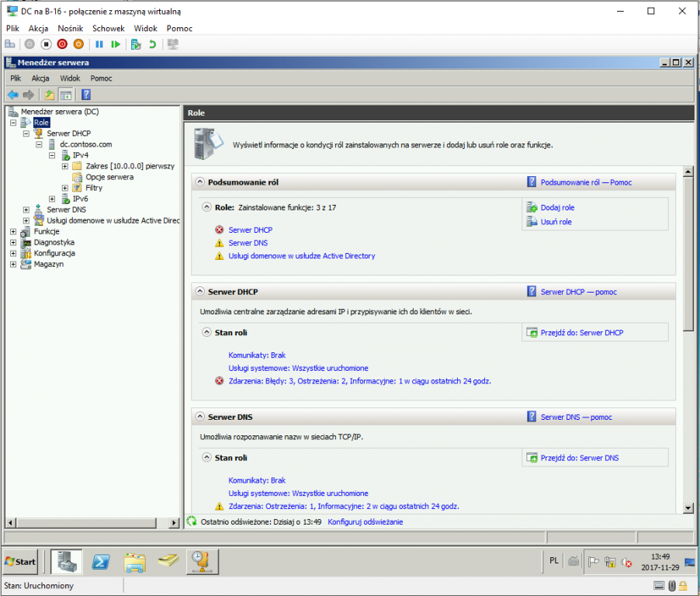Pause the virtual machine
The image size is (700, 596).
(99, 44)
